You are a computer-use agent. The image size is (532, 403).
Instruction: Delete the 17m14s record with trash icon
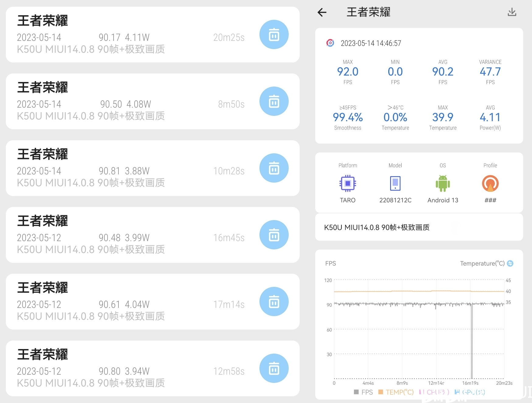coord(274,302)
